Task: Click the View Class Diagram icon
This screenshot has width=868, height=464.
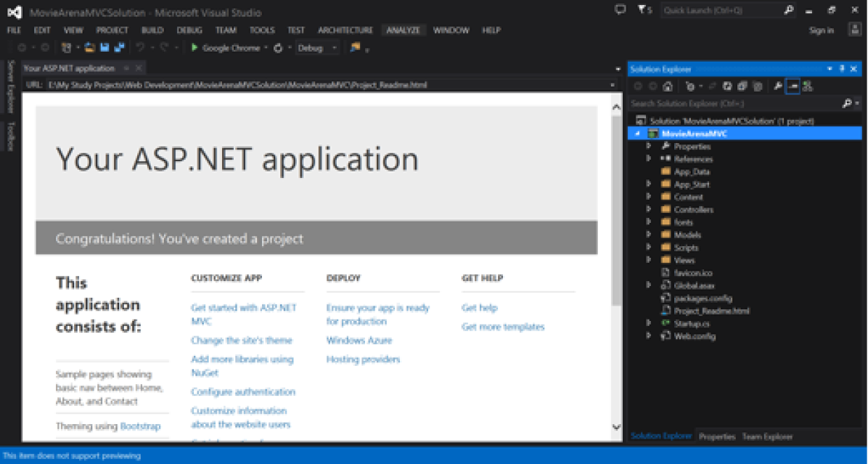Action: coord(808,86)
